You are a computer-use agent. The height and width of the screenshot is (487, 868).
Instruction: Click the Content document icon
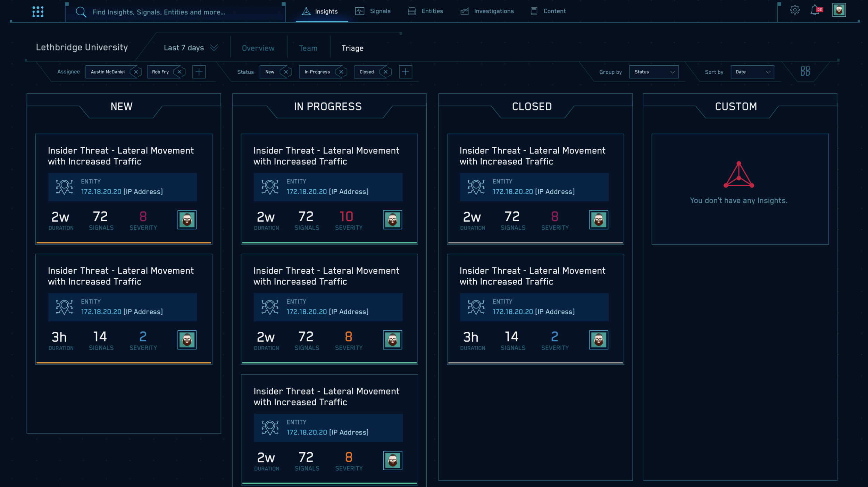534,11
